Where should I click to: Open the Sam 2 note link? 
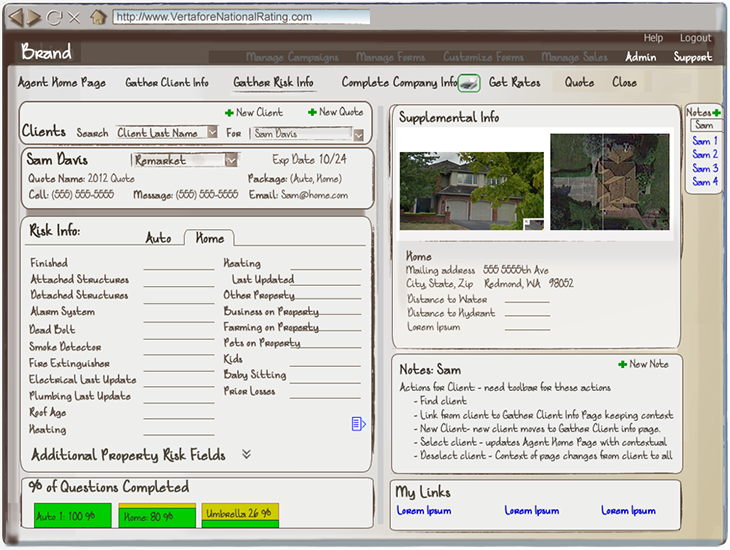[704, 155]
